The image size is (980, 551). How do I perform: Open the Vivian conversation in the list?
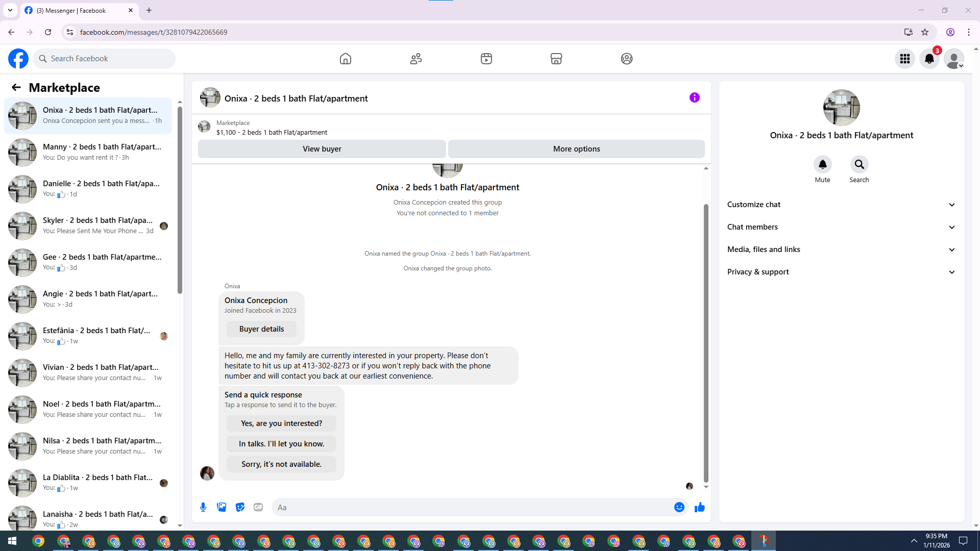pyautogui.click(x=88, y=372)
